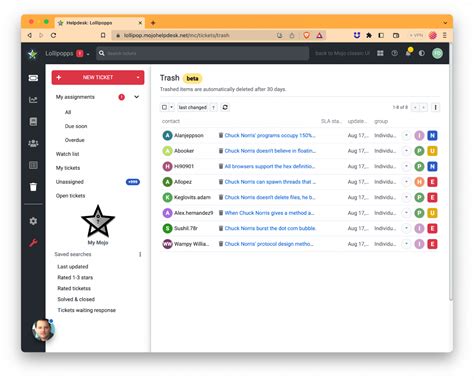Image resolution: width=474 pixels, height=380 pixels.
Task: Go to next page of tickets arrow
Action: pos(424,107)
